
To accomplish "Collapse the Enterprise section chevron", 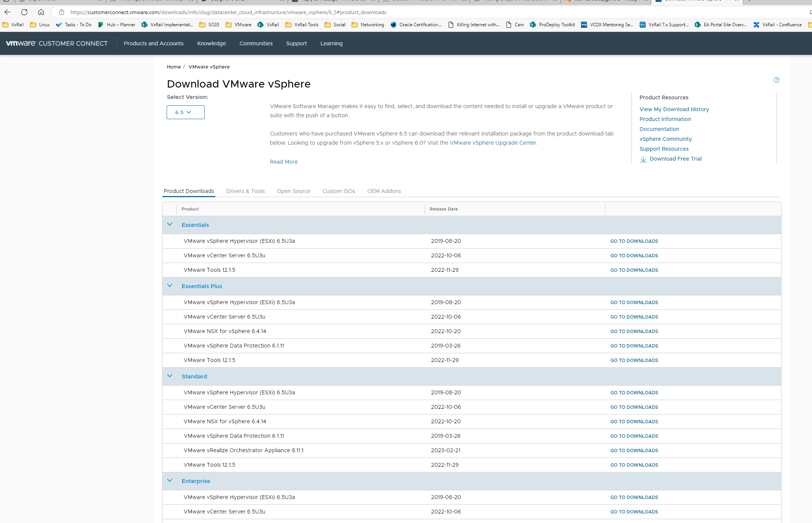I will pos(170,481).
